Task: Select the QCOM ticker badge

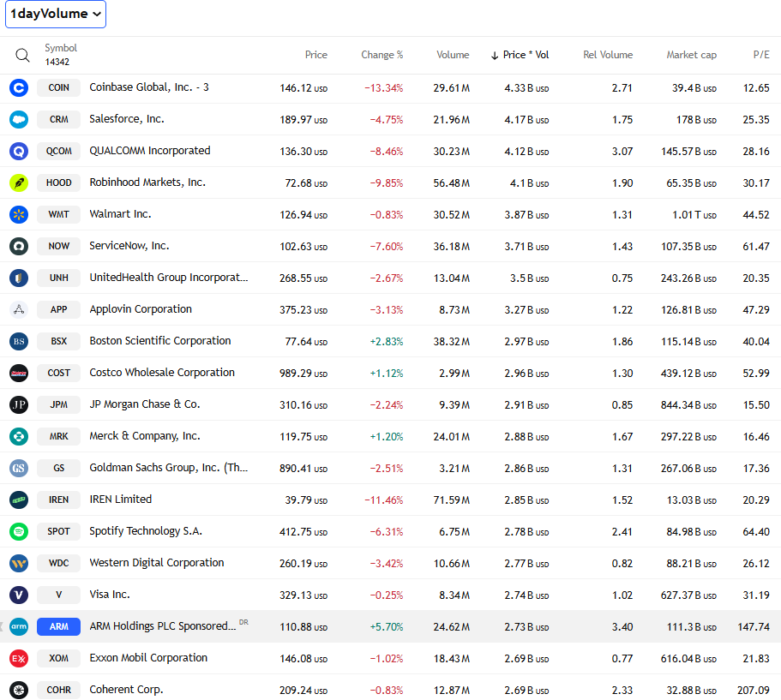Action: 59,152
